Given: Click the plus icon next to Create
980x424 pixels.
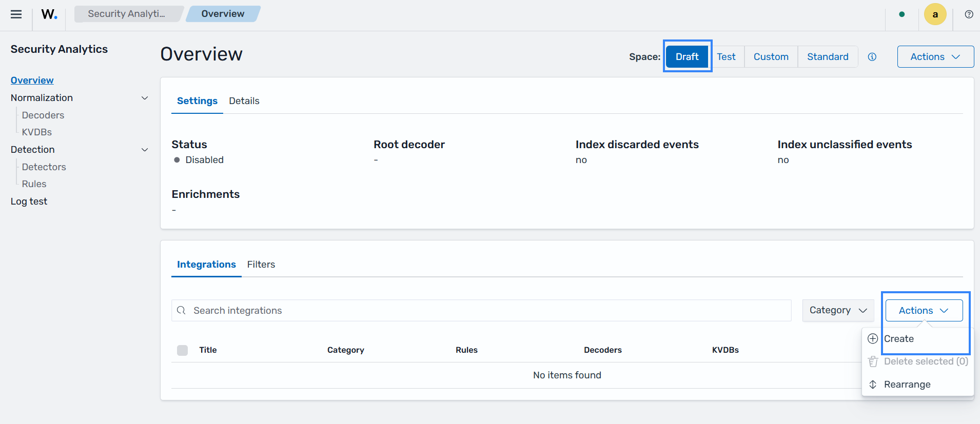Looking at the screenshot, I should [x=873, y=339].
